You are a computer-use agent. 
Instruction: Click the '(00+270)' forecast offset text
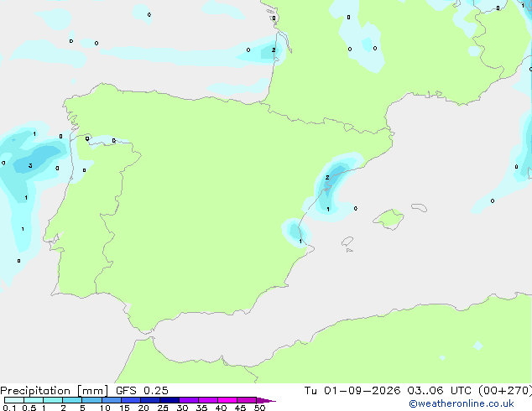[x=505, y=390]
